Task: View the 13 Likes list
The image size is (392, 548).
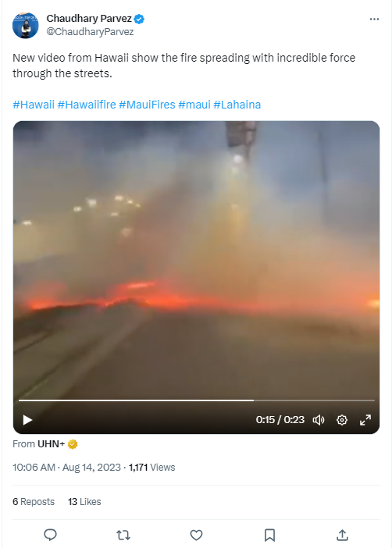Action: pyautogui.click(x=84, y=501)
